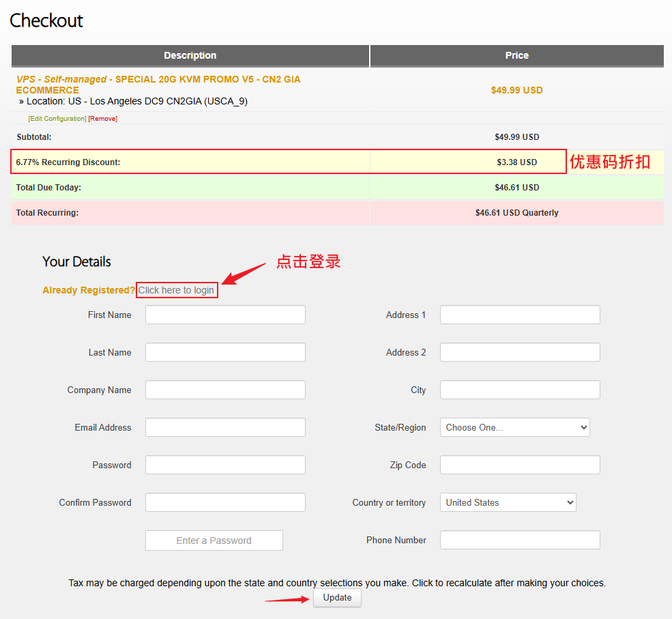The width and height of the screenshot is (672, 619).
Task: Click the City input field
Action: coord(520,390)
